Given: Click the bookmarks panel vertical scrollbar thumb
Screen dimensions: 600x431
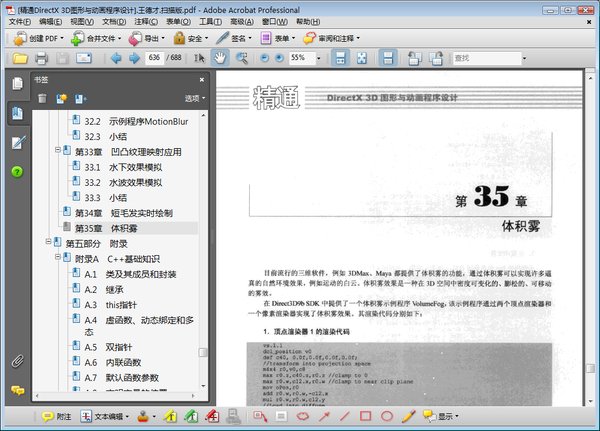Looking at the screenshot, I should (x=203, y=352).
